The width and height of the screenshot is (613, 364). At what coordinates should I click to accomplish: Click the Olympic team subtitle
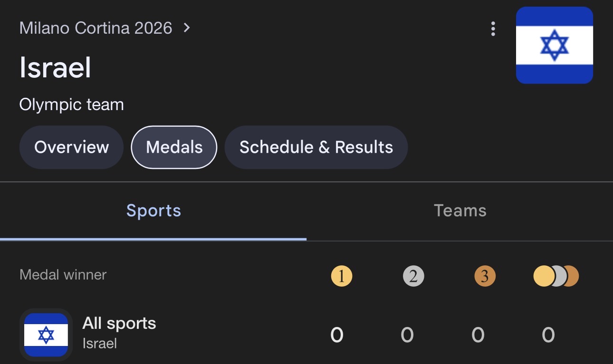tap(71, 104)
